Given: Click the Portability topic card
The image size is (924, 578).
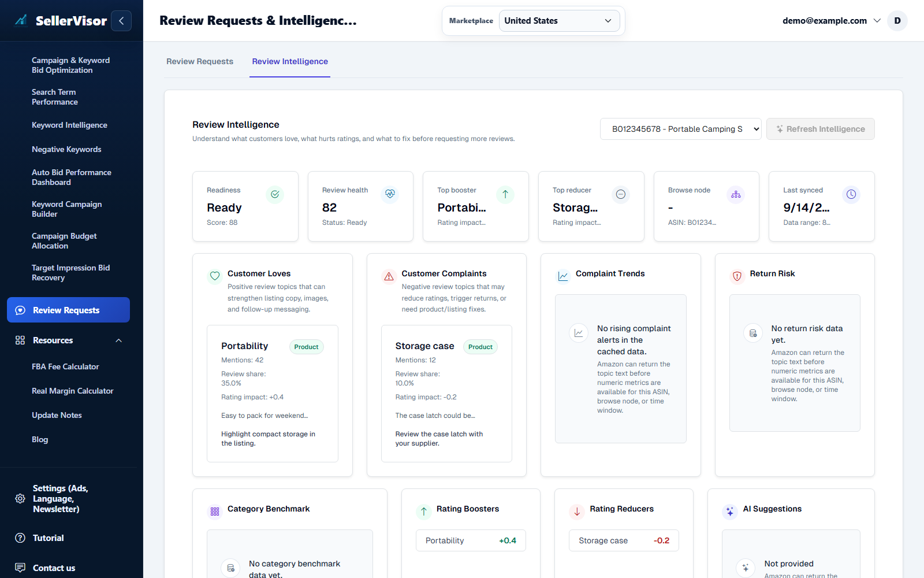Looking at the screenshot, I should (x=273, y=394).
